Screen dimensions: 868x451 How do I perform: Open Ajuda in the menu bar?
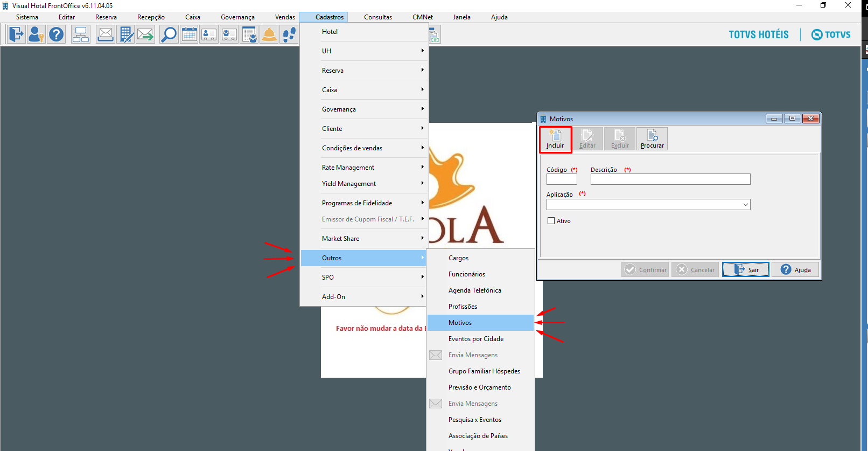[x=499, y=17]
